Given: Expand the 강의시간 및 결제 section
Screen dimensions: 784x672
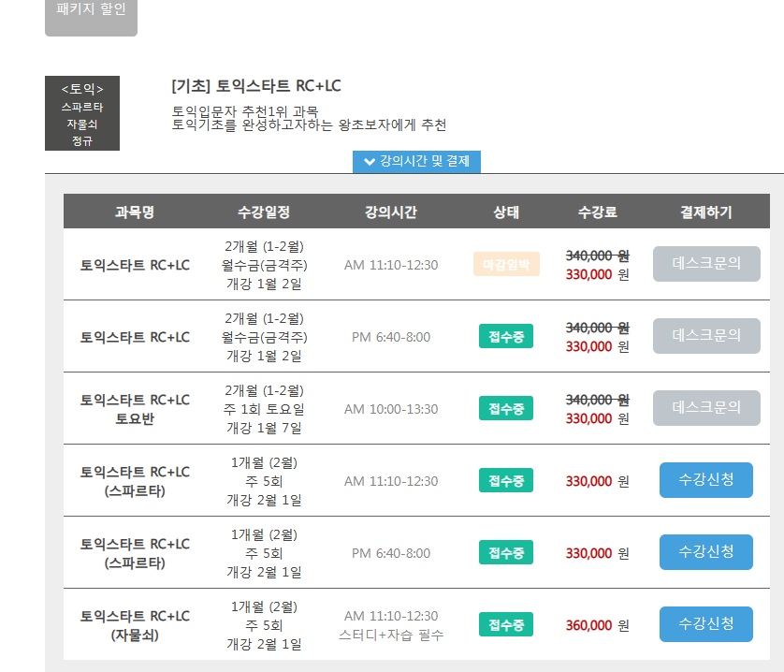Looking at the screenshot, I should point(416,161).
